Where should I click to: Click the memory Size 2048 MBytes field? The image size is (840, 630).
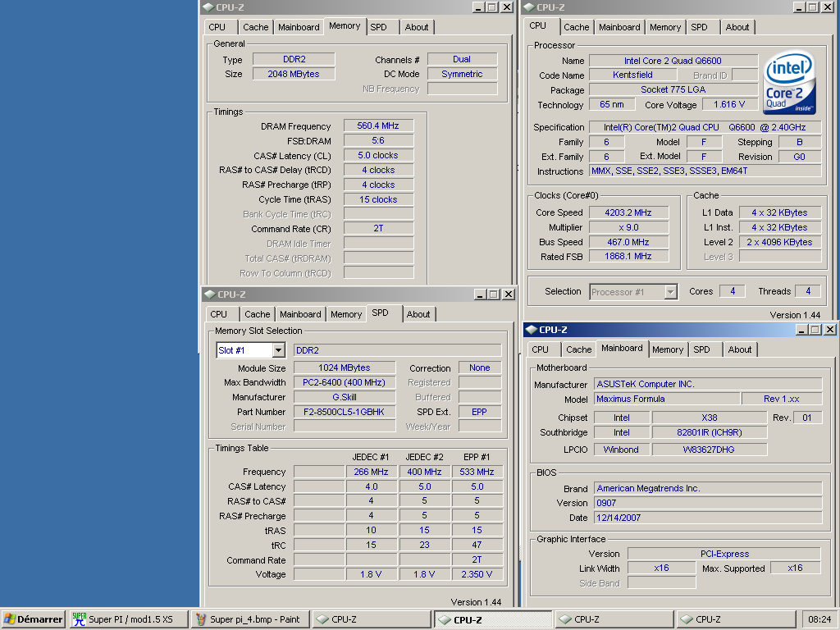pos(294,74)
